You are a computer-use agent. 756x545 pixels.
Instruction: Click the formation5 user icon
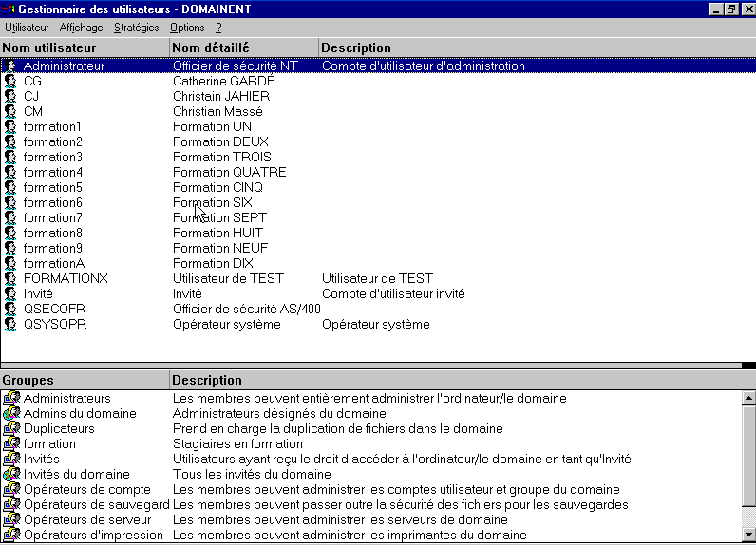10,187
